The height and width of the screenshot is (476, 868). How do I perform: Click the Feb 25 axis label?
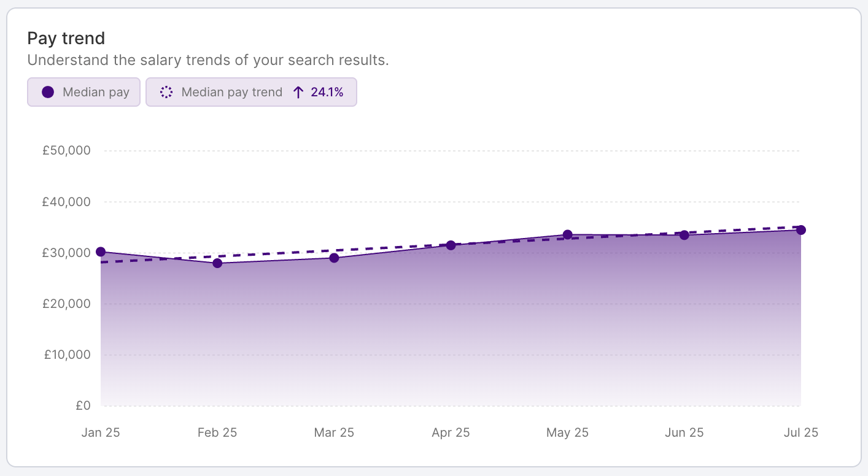(217, 432)
